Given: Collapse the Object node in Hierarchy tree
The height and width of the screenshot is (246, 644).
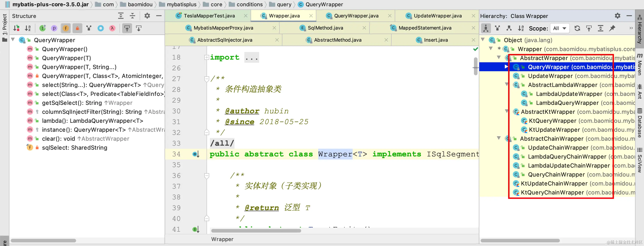Looking at the screenshot, I should [483, 39].
